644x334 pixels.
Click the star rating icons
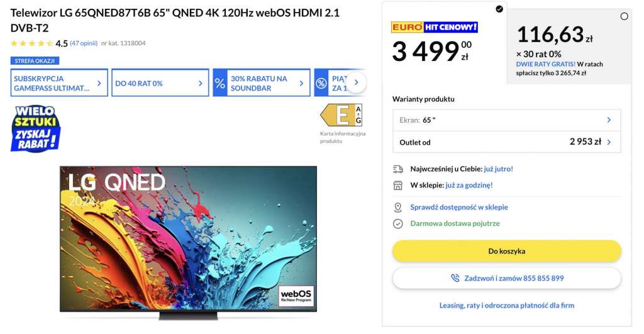(31, 43)
